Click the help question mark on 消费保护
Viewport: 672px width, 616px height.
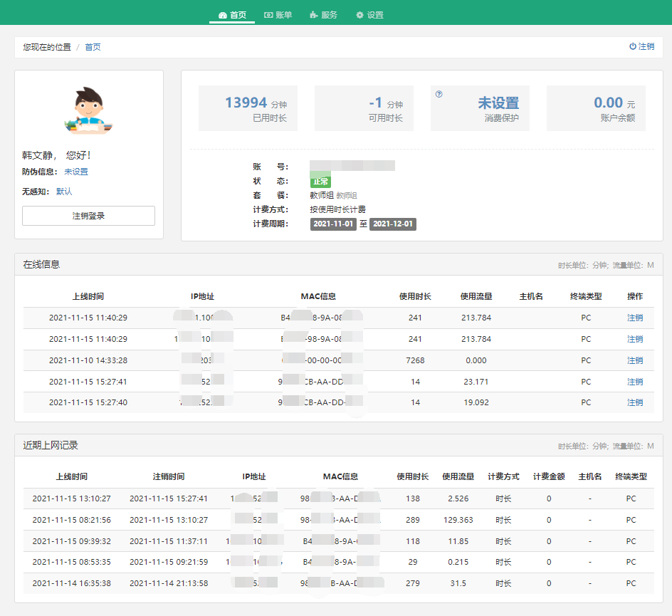pyautogui.click(x=439, y=94)
